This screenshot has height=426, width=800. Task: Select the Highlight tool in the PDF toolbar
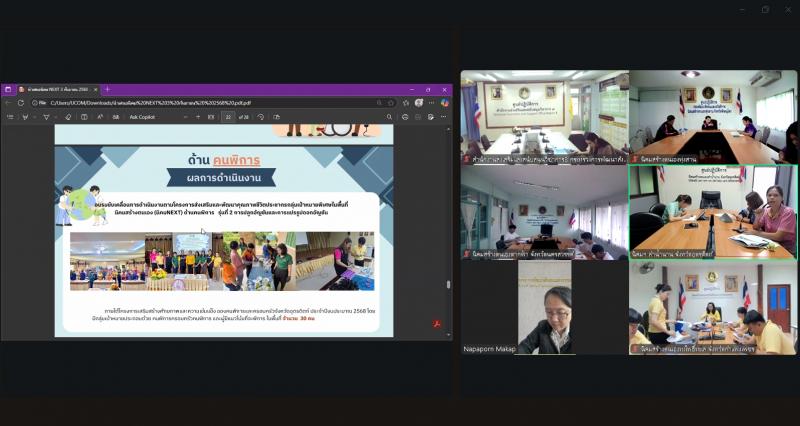26,117
